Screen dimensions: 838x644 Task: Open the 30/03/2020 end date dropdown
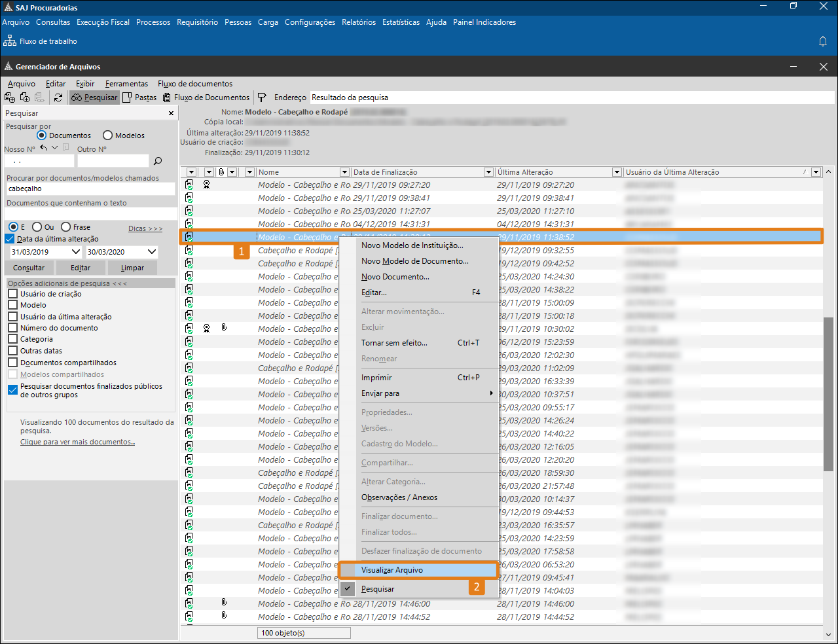point(152,252)
